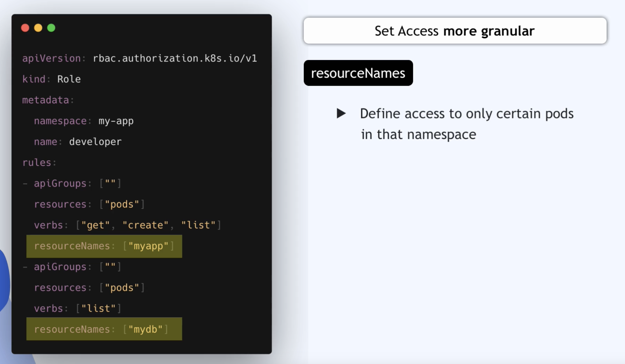Click the red close dot
The width and height of the screenshot is (625, 364).
click(25, 28)
